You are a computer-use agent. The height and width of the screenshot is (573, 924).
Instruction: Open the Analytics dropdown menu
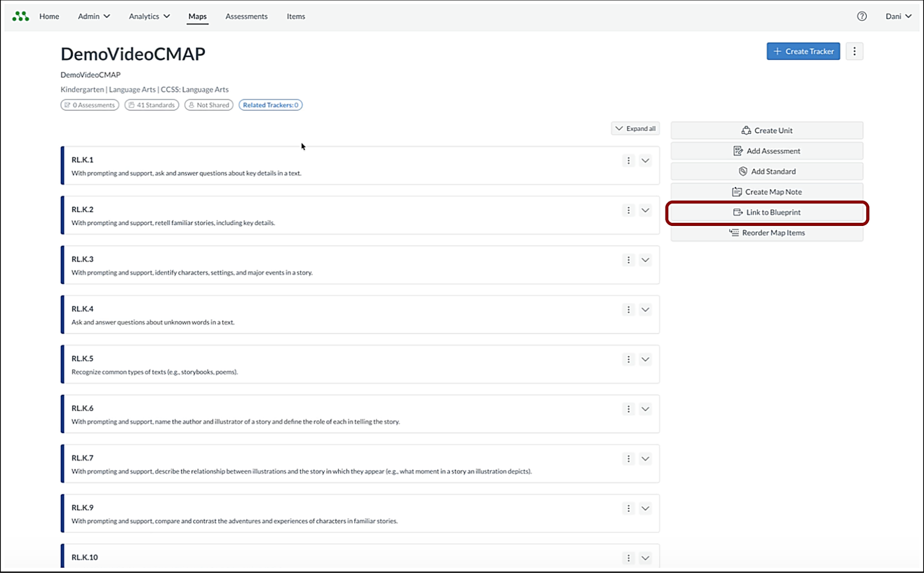click(149, 16)
